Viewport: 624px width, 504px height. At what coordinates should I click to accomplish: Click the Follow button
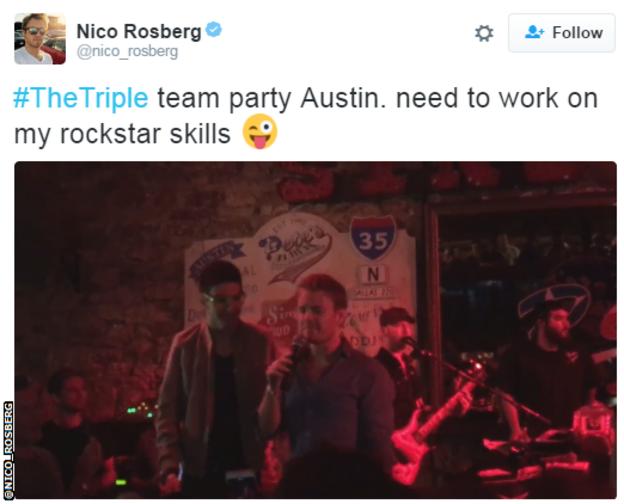[562, 33]
